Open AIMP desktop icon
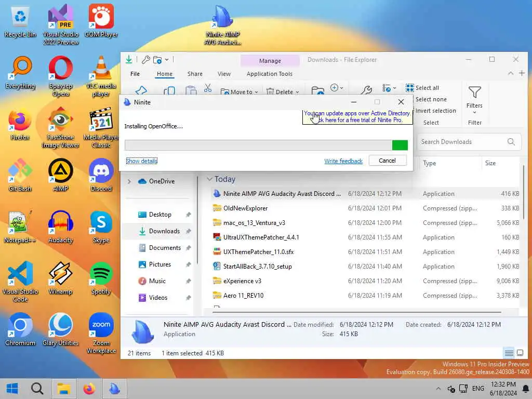The width and height of the screenshot is (532, 399). (x=60, y=175)
